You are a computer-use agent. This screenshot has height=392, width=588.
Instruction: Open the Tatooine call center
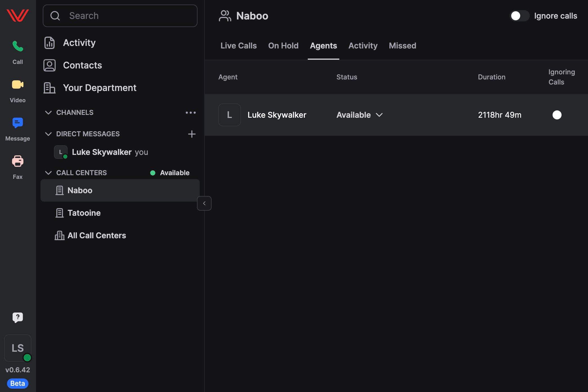(84, 213)
